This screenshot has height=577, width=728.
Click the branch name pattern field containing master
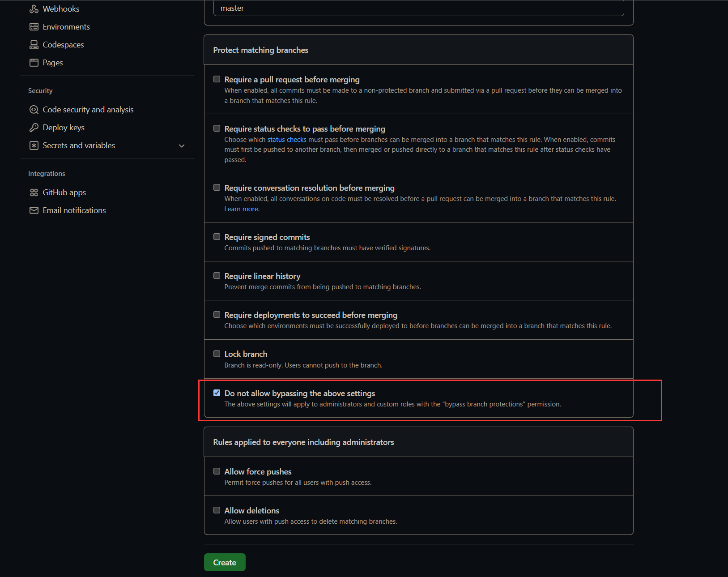pyautogui.click(x=418, y=8)
